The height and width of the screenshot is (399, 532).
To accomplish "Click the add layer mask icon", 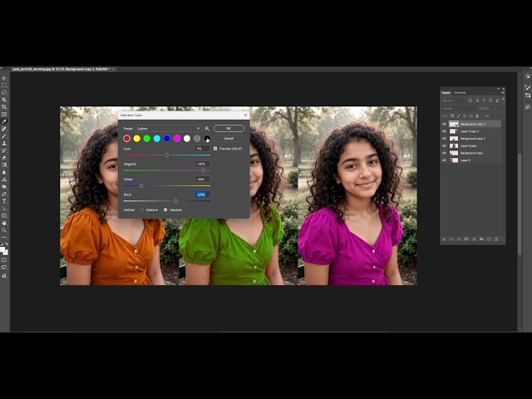I will click(466, 239).
